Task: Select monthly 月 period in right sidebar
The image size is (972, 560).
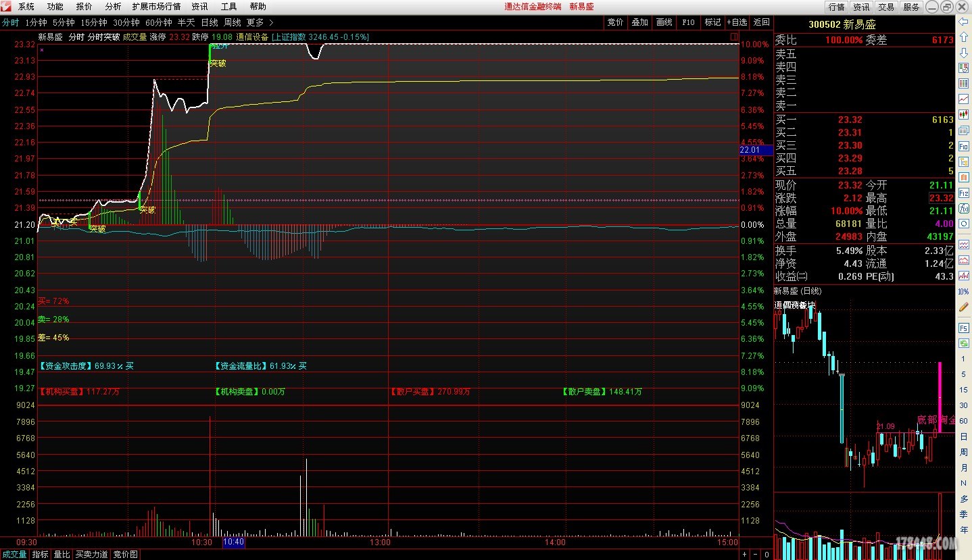Action: pos(964,467)
